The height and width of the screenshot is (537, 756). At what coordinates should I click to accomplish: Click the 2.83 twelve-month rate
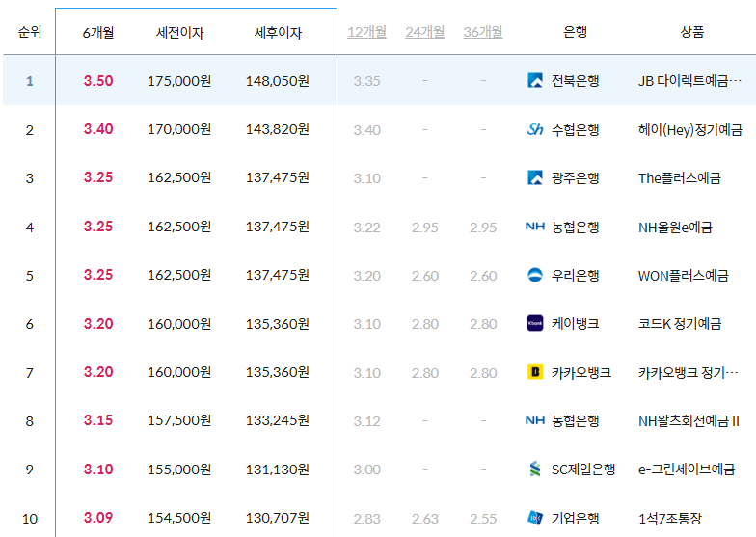pos(366,519)
